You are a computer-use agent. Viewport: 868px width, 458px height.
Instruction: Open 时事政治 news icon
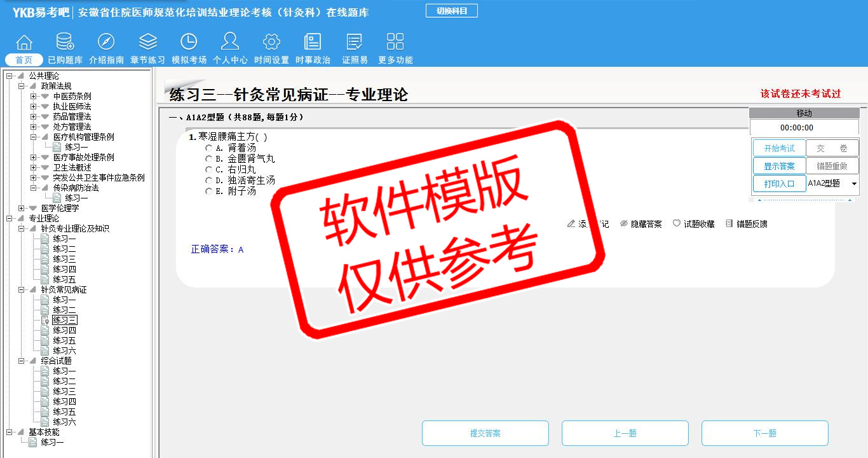point(313,42)
